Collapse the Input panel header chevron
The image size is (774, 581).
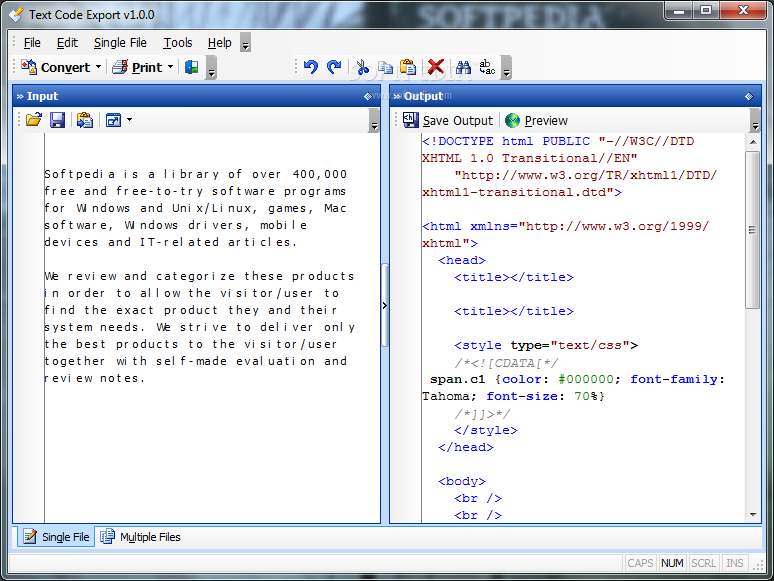point(20,96)
